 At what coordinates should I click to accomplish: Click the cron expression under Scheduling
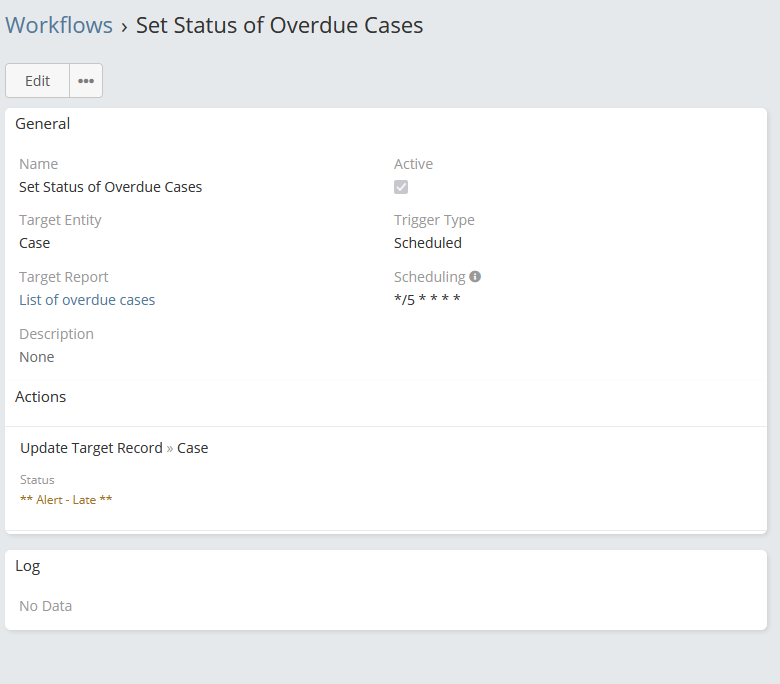[x=427, y=300]
